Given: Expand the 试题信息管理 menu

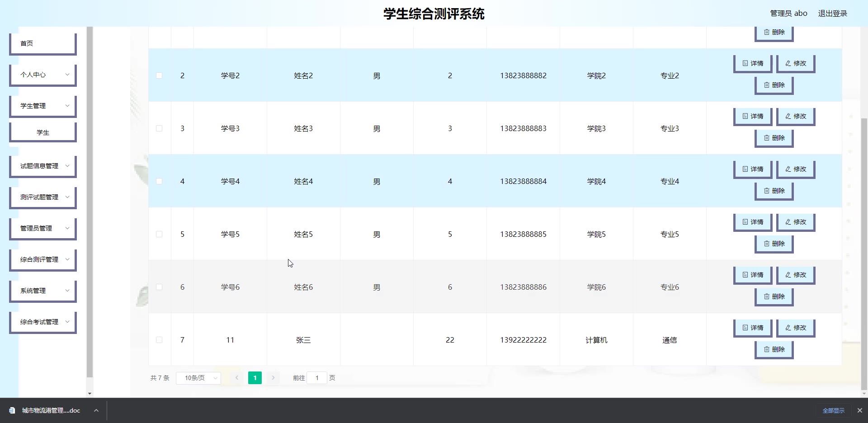Looking at the screenshot, I should (x=43, y=166).
